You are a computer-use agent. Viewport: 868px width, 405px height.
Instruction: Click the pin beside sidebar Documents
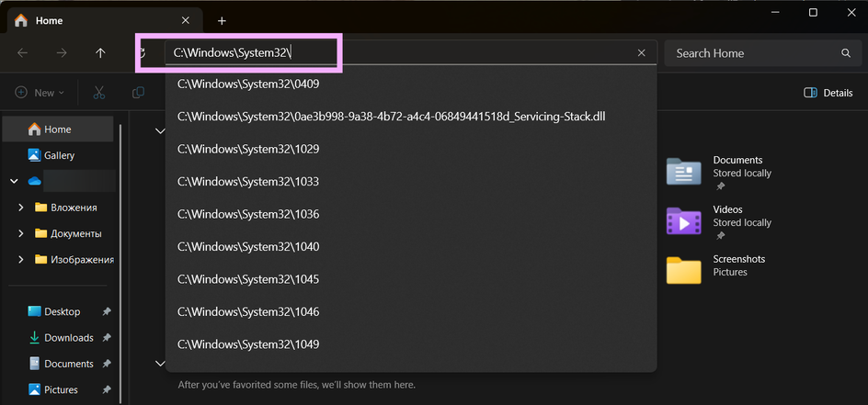(107, 364)
